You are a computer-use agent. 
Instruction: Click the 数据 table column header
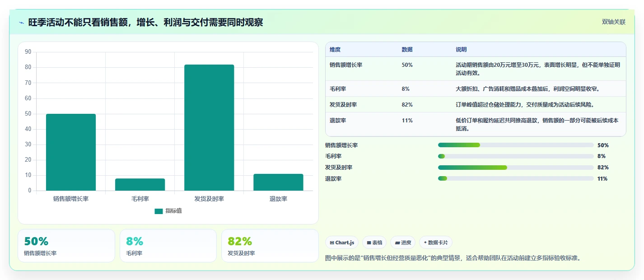coord(407,50)
